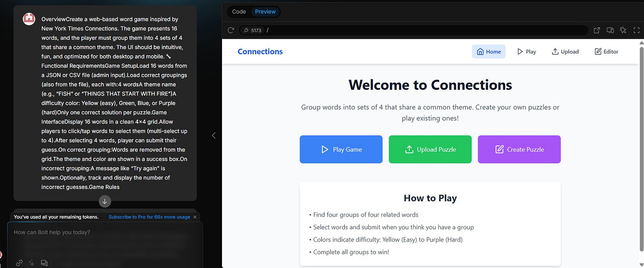The image size is (644, 268).
Task: Open Editor in the navbar
Action: [x=606, y=52]
